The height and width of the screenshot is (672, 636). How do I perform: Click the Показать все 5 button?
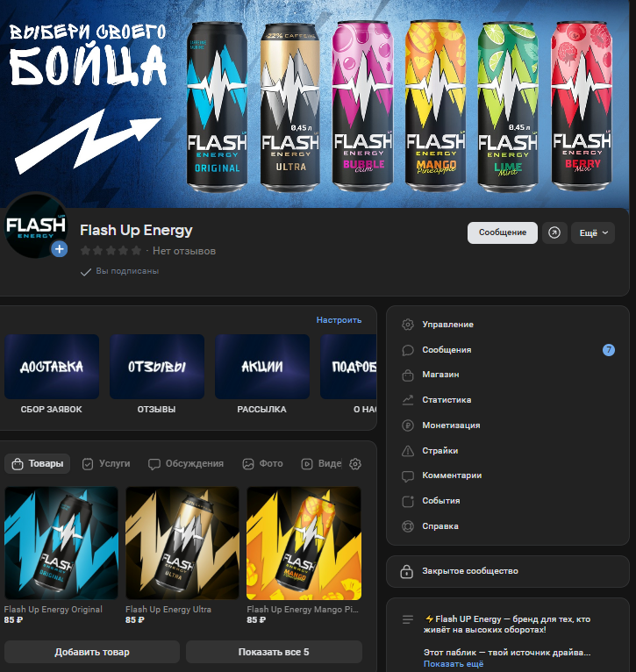pos(274,652)
